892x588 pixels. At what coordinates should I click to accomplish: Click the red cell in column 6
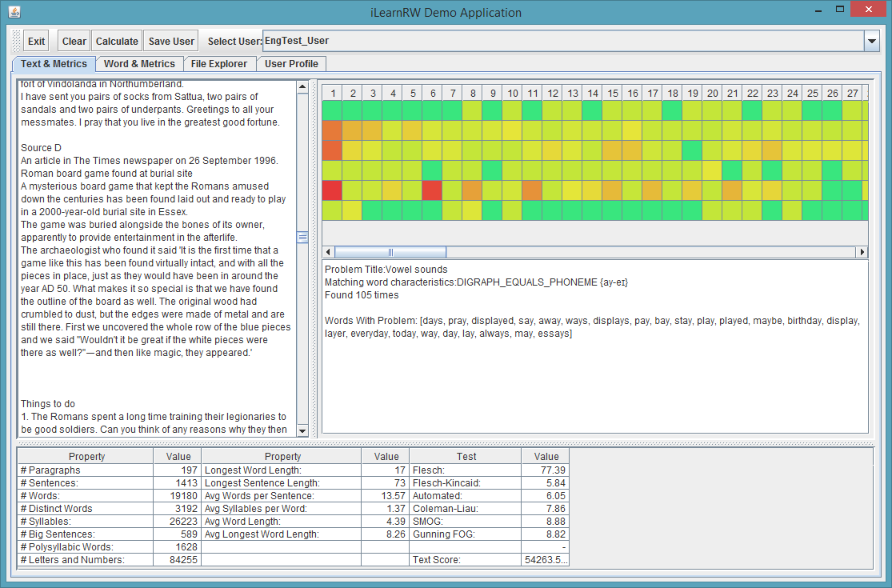point(432,190)
